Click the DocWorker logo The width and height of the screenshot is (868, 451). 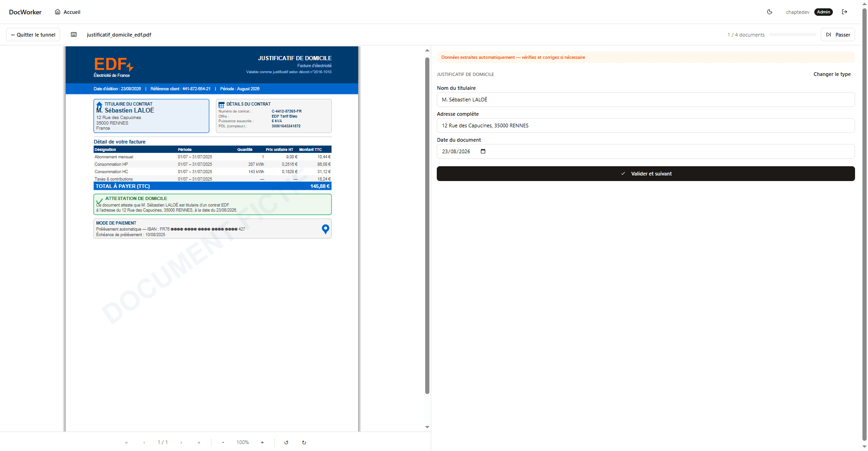tap(25, 12)
